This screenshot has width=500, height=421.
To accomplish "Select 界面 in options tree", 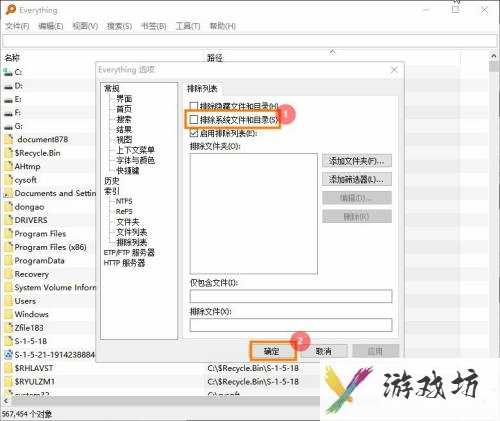I will click(124, 99).
